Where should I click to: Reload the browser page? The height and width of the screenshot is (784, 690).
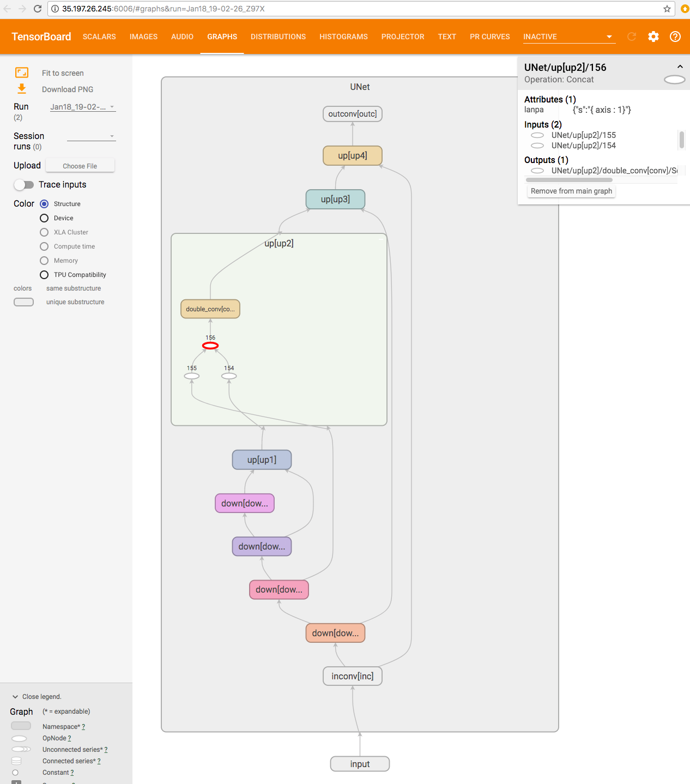[38, 9]
